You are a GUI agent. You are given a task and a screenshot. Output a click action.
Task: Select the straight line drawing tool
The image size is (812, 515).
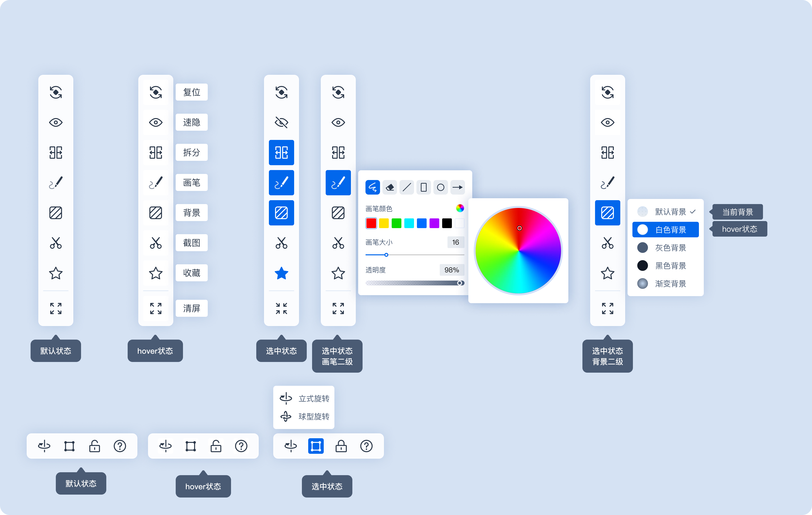[407, 187]
